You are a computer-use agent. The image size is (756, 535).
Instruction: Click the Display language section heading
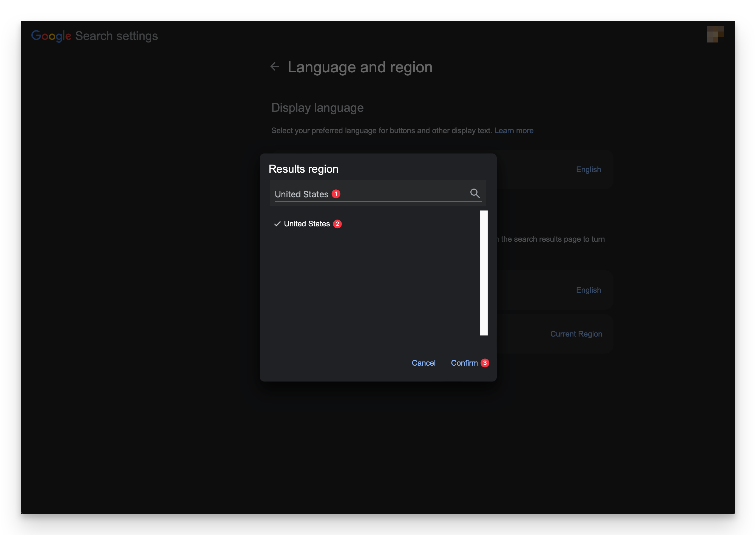317,108
